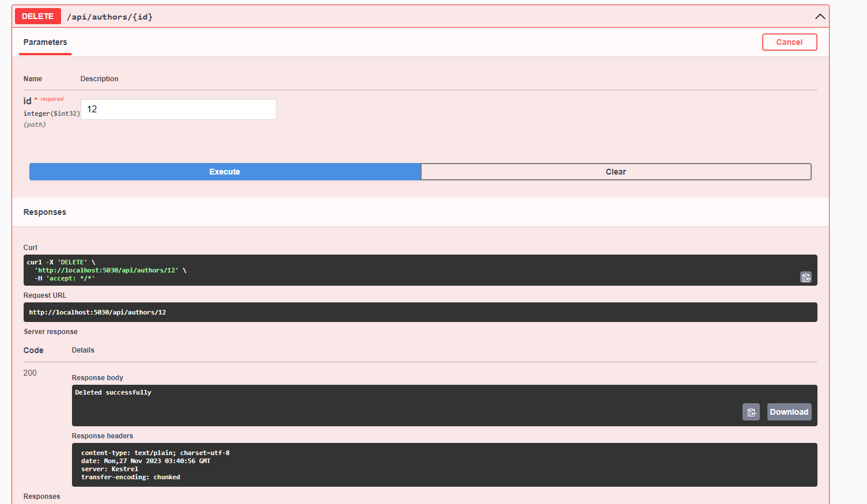This screenshot has width=867, height=504.
Task: Click the Description column header
Action: point(99,78)
